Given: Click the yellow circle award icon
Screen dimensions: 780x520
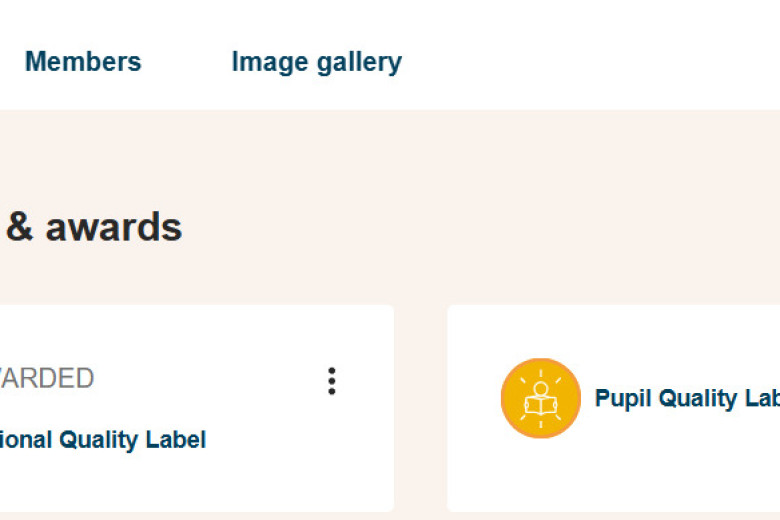Looking at the screenshot, I should coord(541,398).
